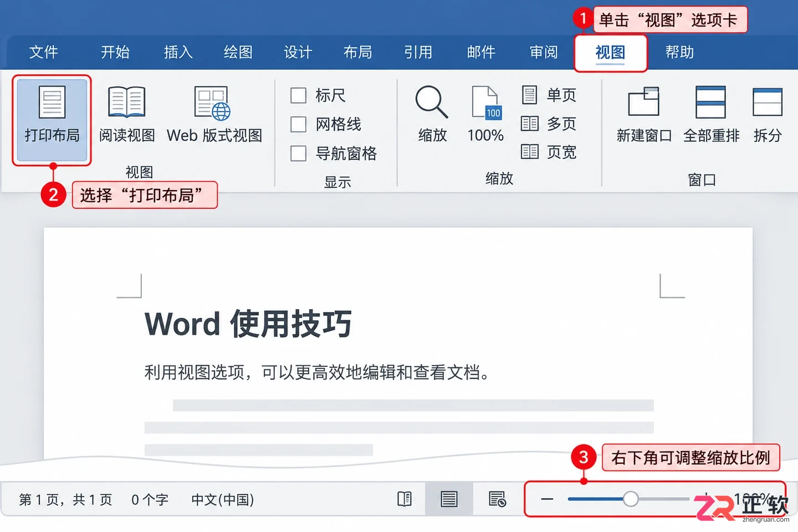798x532 pixels.
Task: Open the 文件 tab
Action: pyautogui.click(x=43, y=52)
